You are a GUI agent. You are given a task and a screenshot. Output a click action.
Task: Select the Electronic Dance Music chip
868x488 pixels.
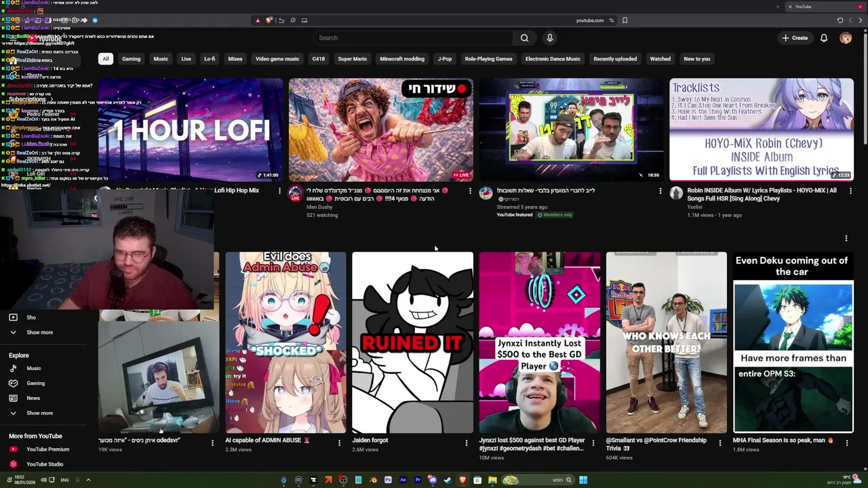pyautogui.click(x=553, y=59)
